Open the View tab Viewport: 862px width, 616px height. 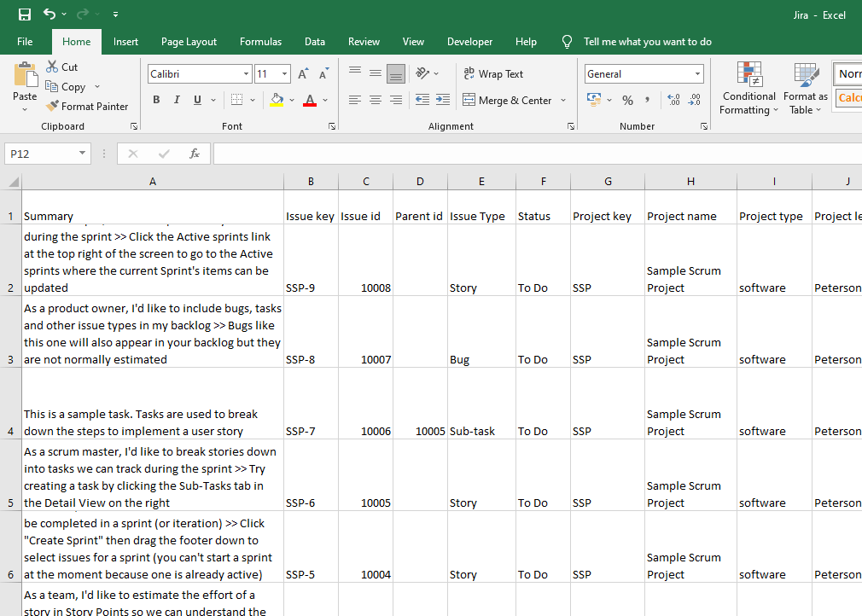[x=413, y=42]
